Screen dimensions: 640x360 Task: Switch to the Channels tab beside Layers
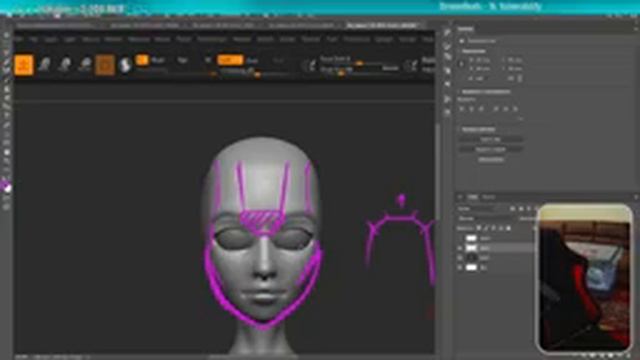click(489, 197)
